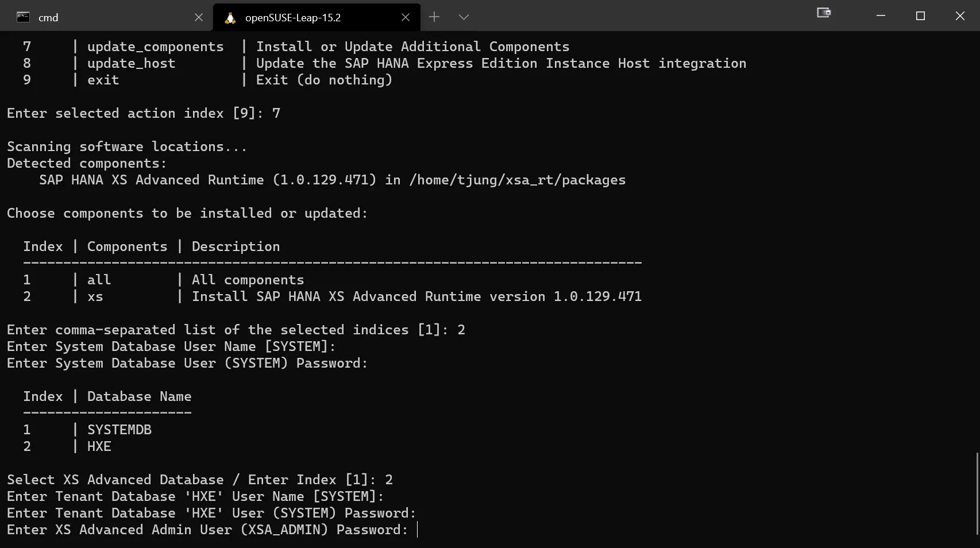Click the HXE database name row

[99, 446]
